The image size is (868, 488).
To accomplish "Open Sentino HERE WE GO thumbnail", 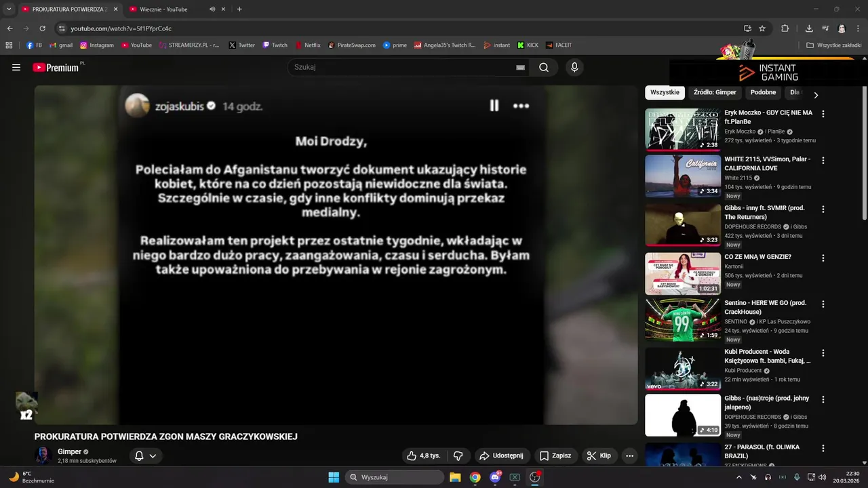I will tap(682, 320).
